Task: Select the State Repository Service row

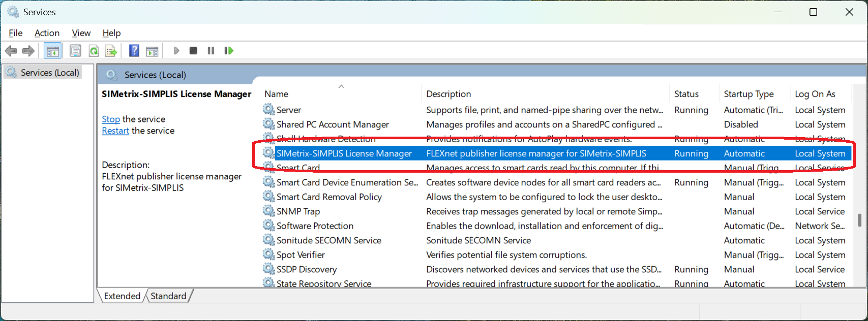Action: [x=557, y=283]
